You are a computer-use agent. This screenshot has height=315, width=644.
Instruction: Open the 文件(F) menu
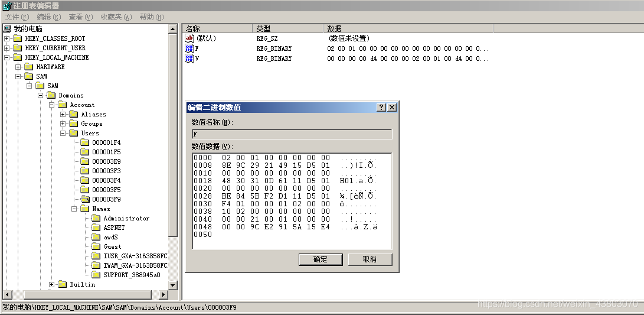pos(17,17)
